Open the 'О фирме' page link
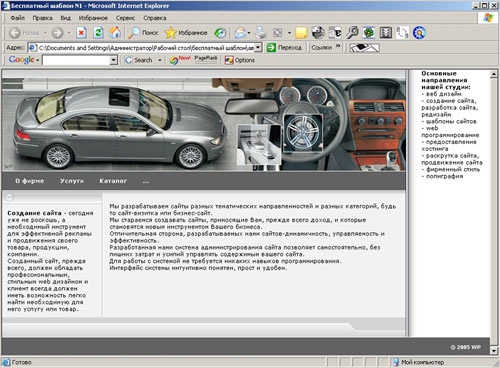 click(x=30, y=181)
